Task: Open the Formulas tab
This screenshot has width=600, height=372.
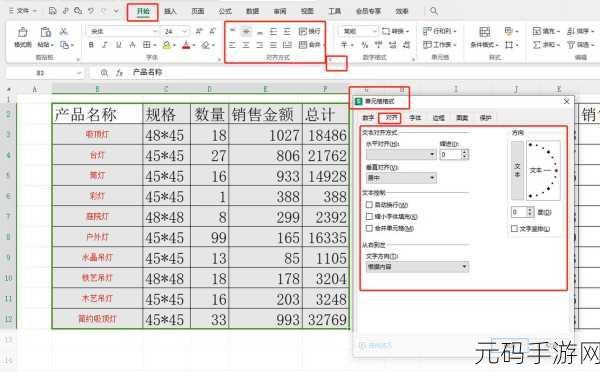Action: coord(225,11)
